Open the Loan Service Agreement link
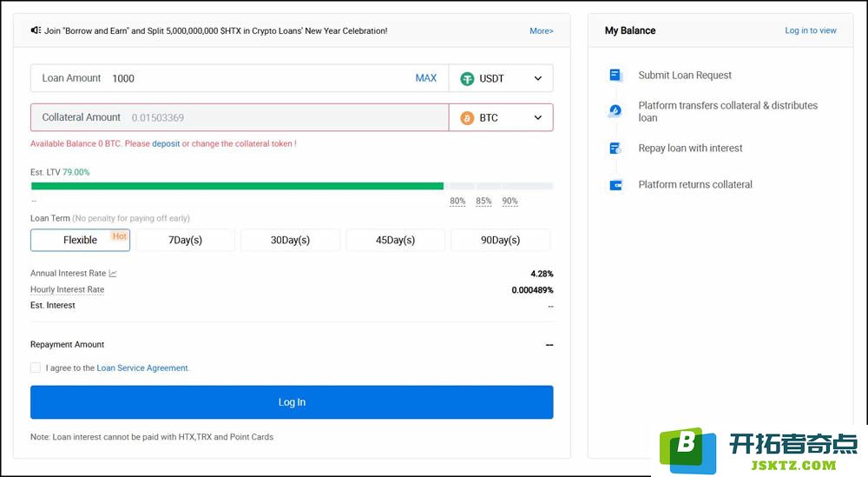868x477 pixels. click(x=142, y=368)
